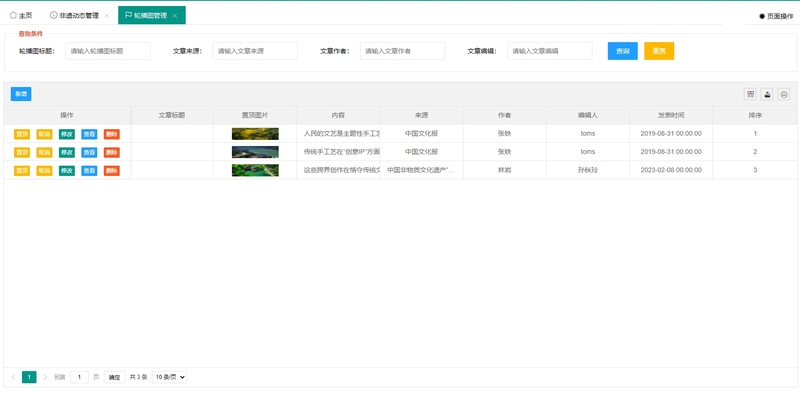
Task: Open the river thumbnail in row 2
Action: pos(255,152)
